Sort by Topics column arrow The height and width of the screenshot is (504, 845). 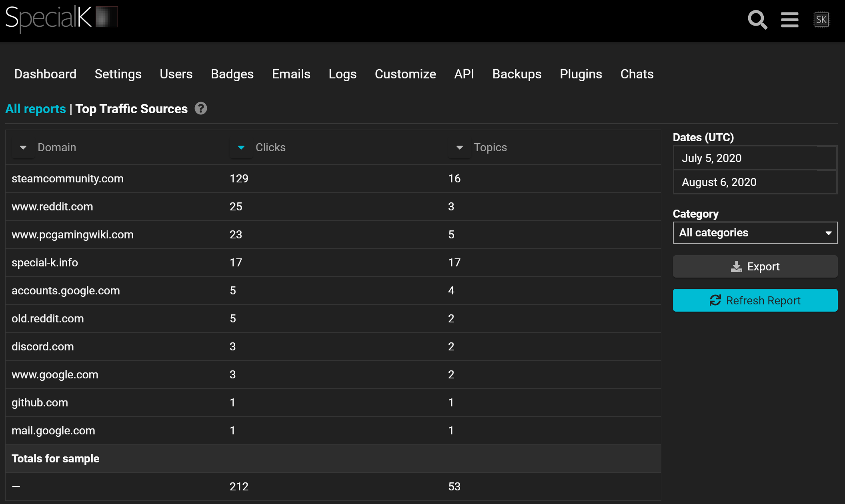coord(459,148)
